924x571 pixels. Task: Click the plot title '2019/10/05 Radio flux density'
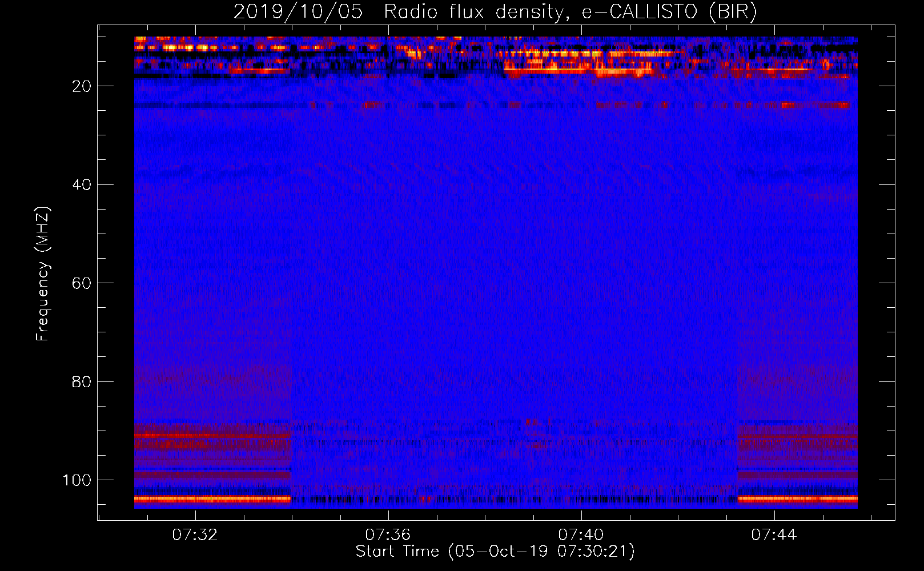[x=495, y=11]
